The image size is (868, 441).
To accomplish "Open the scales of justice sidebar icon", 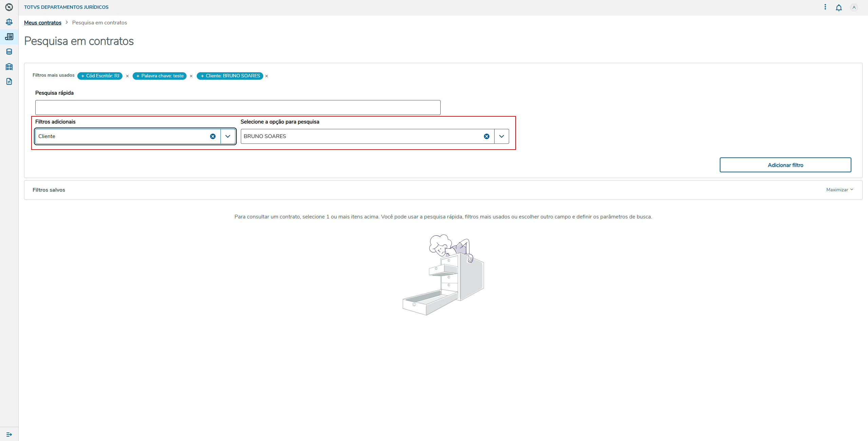I will (x=9, y=22).
